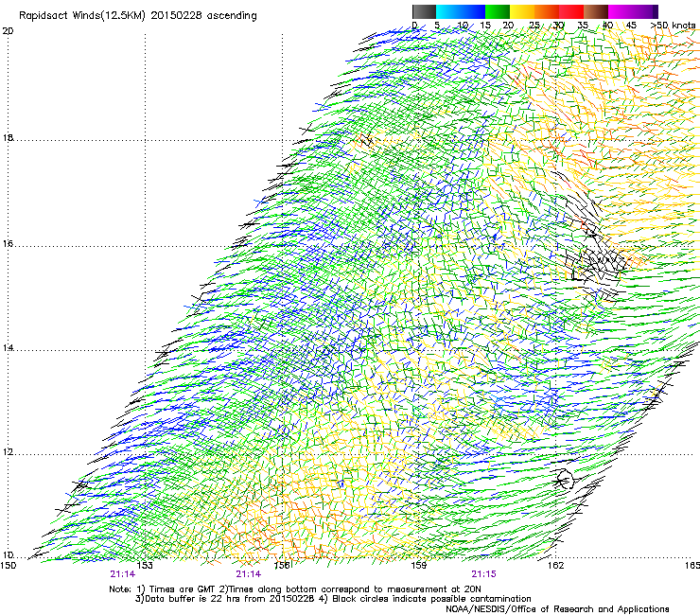Image resolution: width=700 pixels, height=615 pixels.
Task: Select the cyan-to-blue 5–15 knots legend band
Action: tap(461, 11)
